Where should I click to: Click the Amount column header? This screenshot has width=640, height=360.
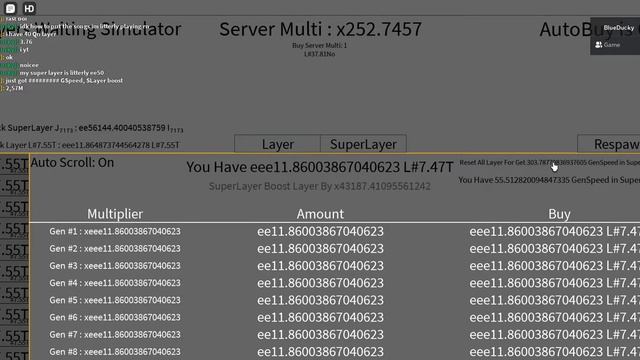click(320, 214)
